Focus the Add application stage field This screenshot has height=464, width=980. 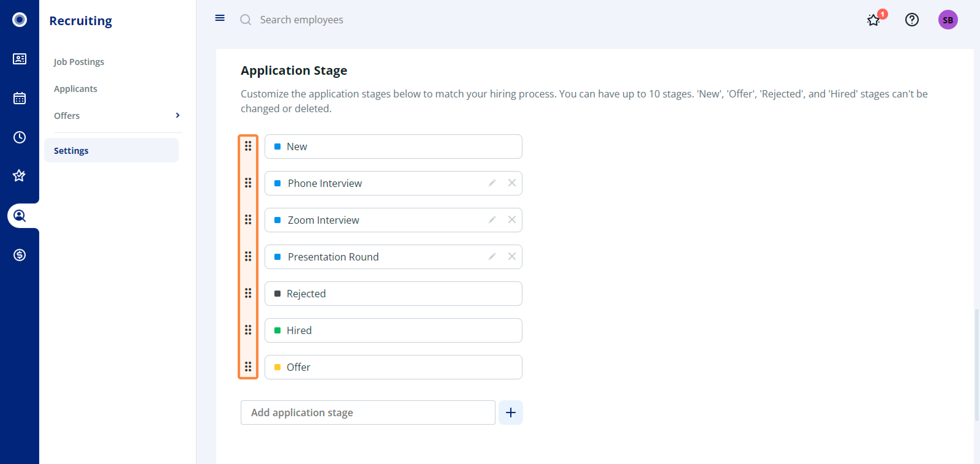368,413
